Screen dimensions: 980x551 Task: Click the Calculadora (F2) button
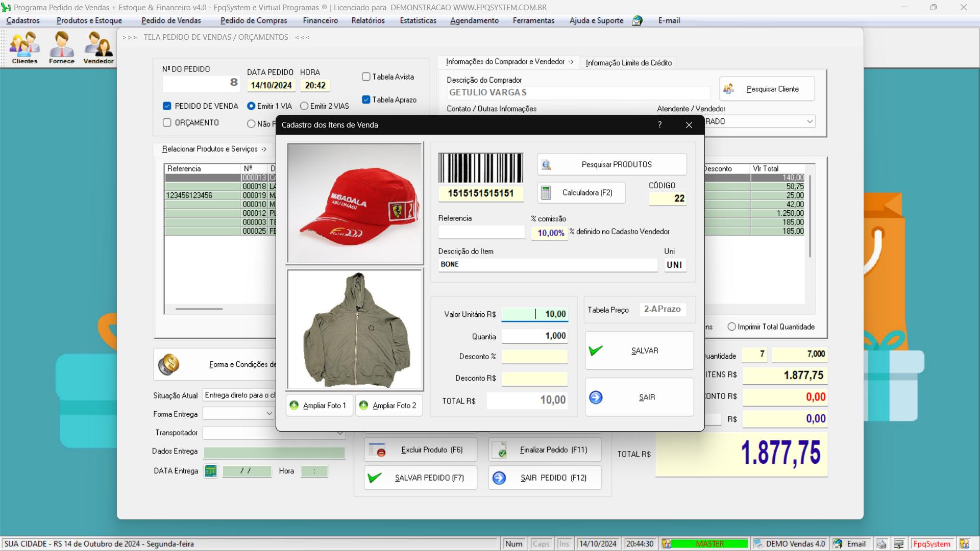pos(581,193)
